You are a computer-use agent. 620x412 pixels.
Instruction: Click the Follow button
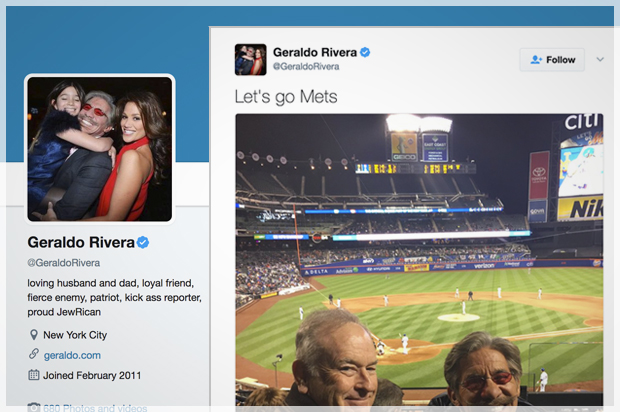click(552, 60)
